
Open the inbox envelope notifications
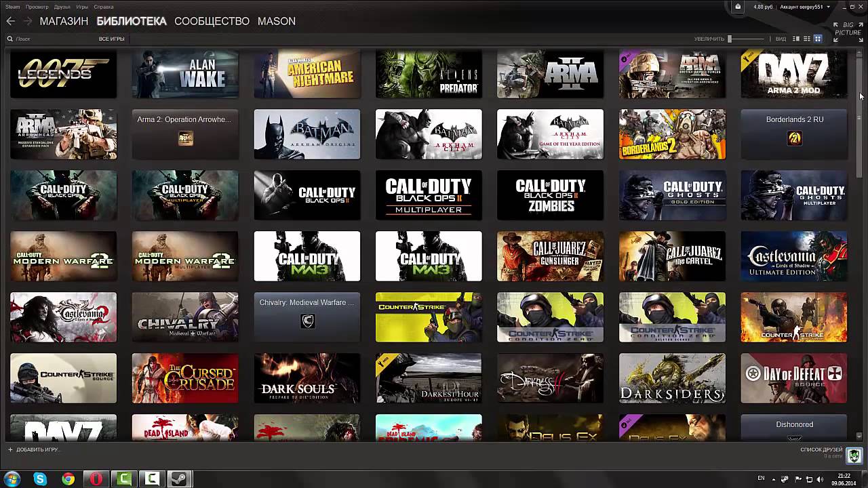(738, 7)
